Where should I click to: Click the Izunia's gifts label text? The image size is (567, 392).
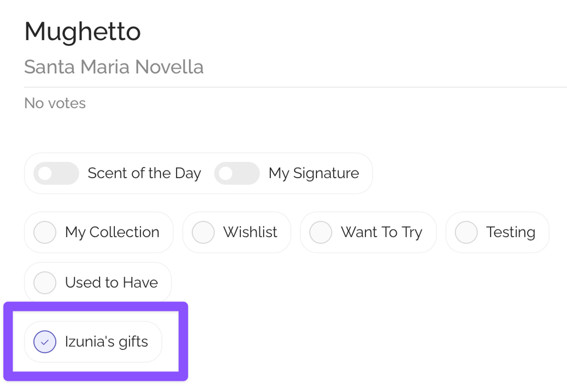pyautogui.click(x=106, y=341)
